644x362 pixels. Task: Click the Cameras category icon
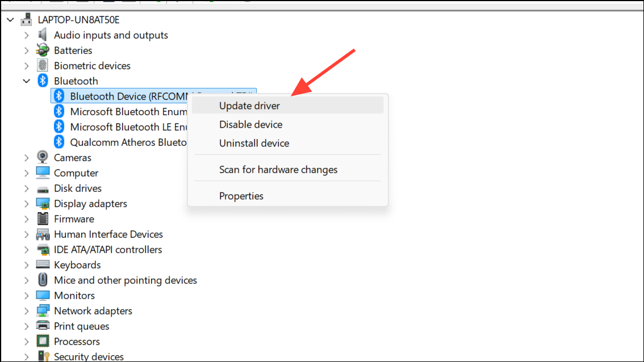point(42,157)
